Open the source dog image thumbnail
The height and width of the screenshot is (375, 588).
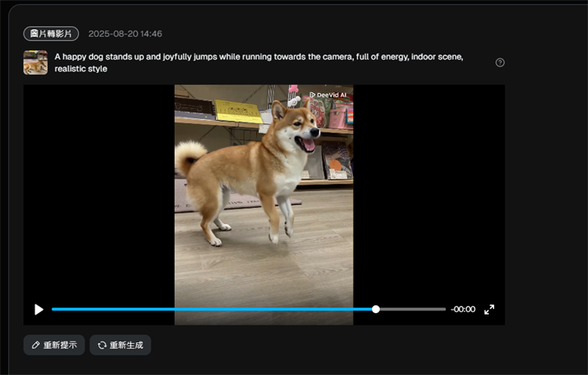[x=35, y=62]
